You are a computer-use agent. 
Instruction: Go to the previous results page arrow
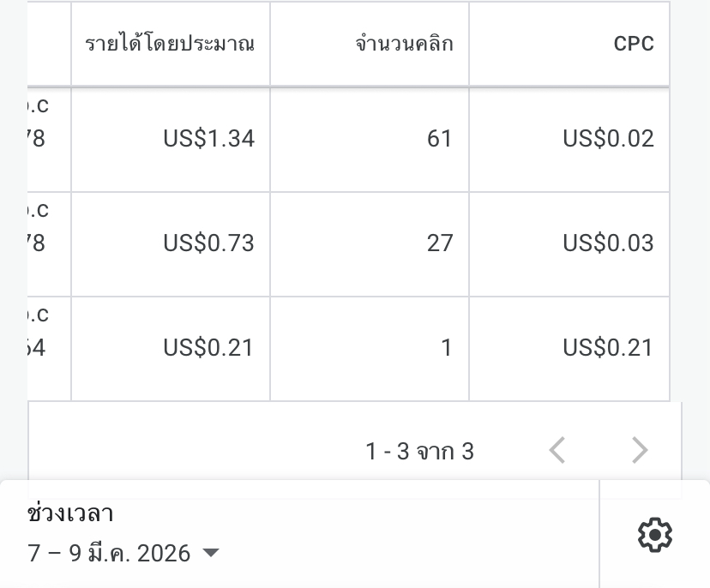pos(557,450)
